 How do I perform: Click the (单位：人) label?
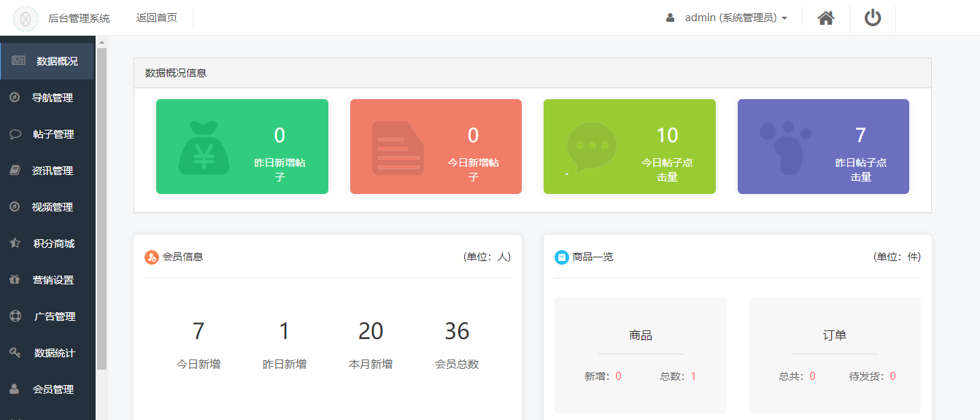click(x=487, y=257)
